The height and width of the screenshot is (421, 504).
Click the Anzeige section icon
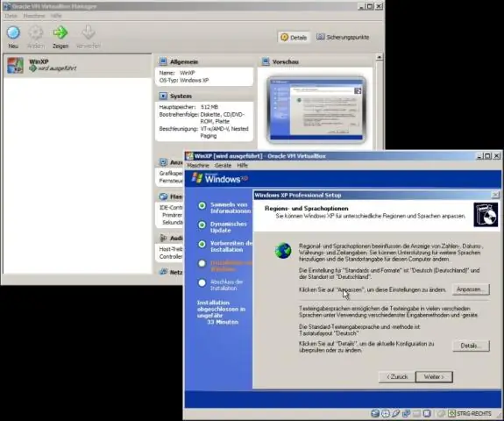[x=163, y=162]
